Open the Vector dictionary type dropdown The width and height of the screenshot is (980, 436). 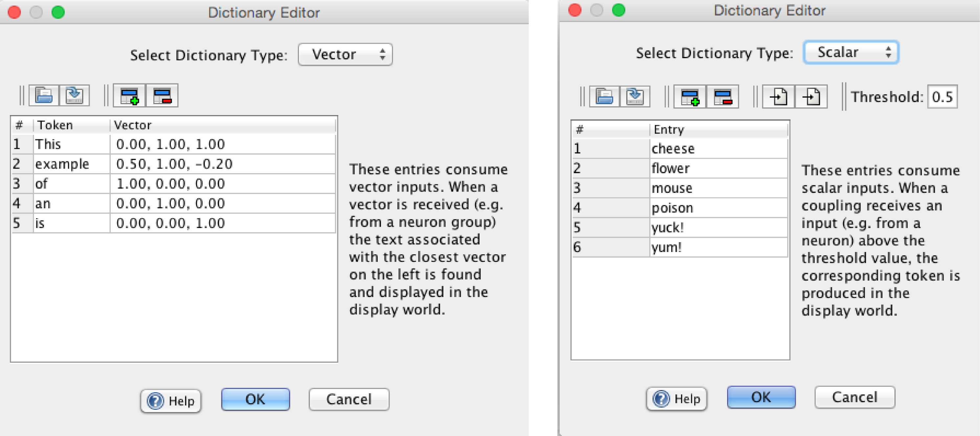coord(345,55)
